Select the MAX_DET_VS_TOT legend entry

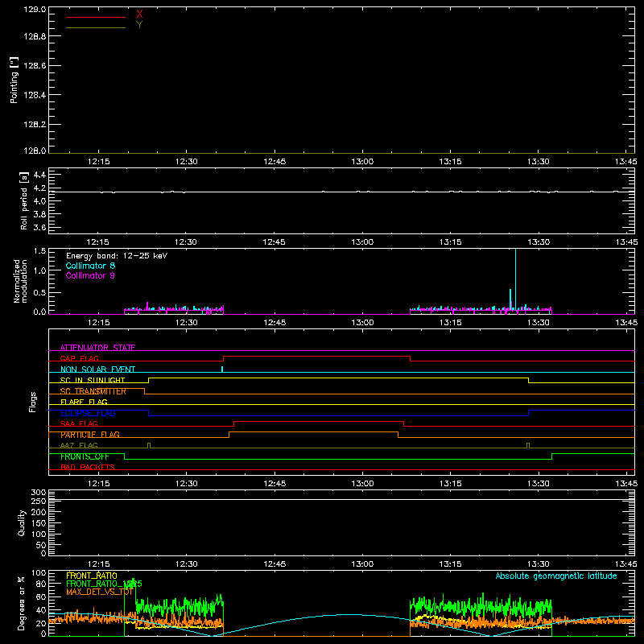tap(99, 592)
